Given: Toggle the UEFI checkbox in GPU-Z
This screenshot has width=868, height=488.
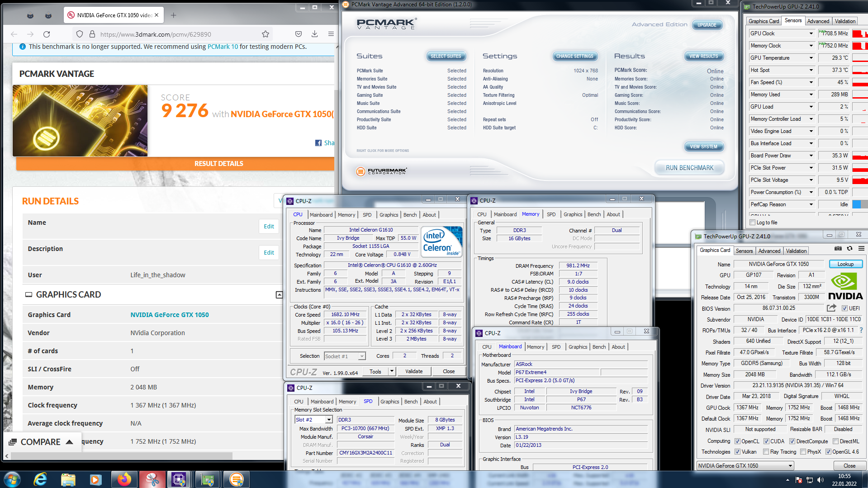Looking at the screenshot, I should (x=844, y=308).
